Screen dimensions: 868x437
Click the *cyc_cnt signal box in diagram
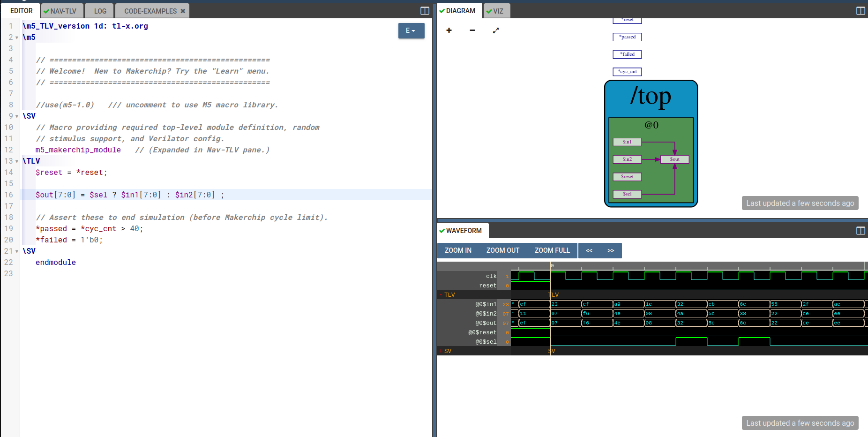click(x=627, y=72)
